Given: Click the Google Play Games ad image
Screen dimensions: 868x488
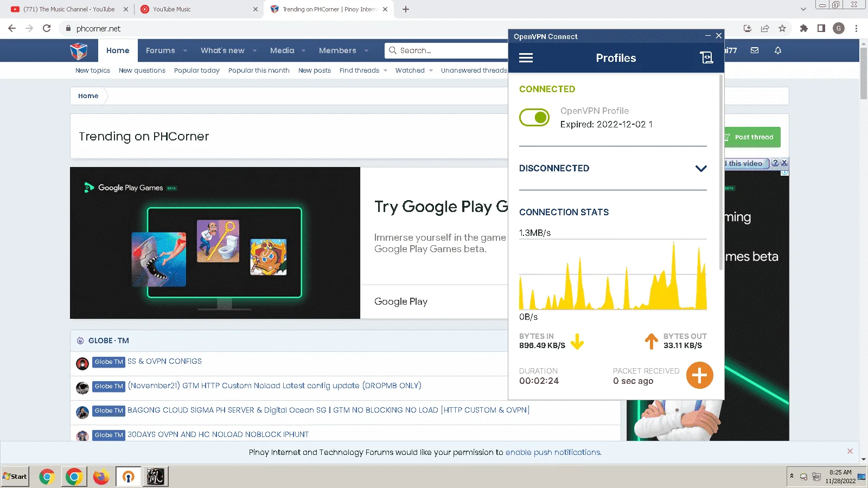Looking at the screenshot, I should pos(215,242).
